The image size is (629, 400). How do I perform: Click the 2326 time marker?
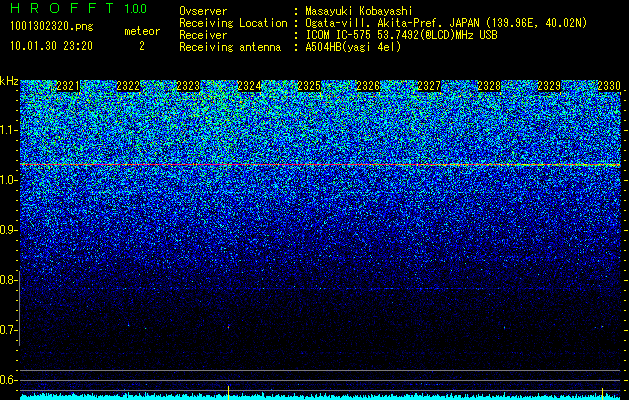368,86
